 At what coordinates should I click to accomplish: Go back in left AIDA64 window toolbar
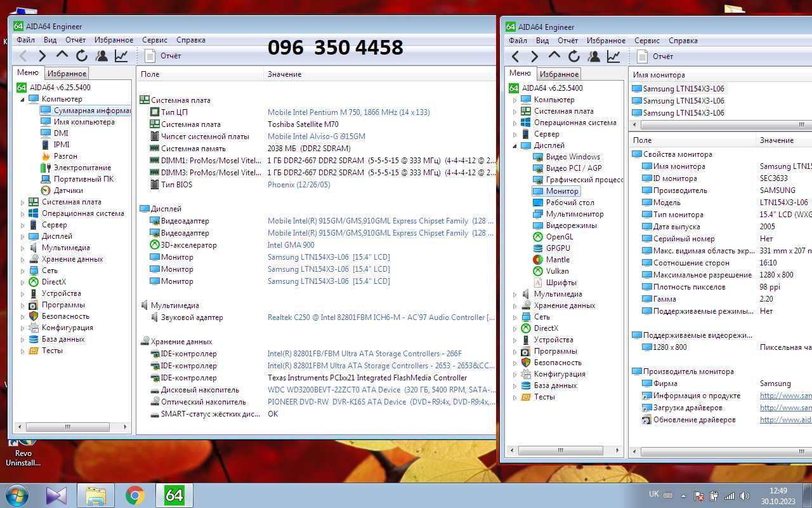23,56
